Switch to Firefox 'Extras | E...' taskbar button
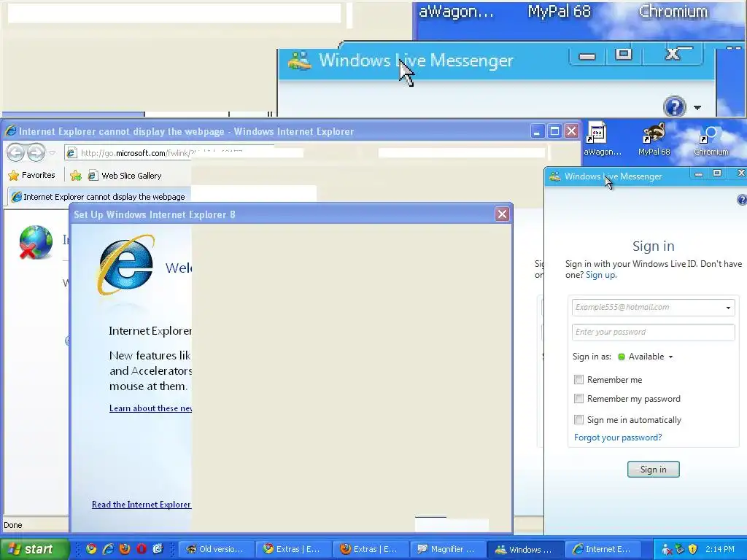The width and height of the screenshot is (747, 560). coord(370,549)
